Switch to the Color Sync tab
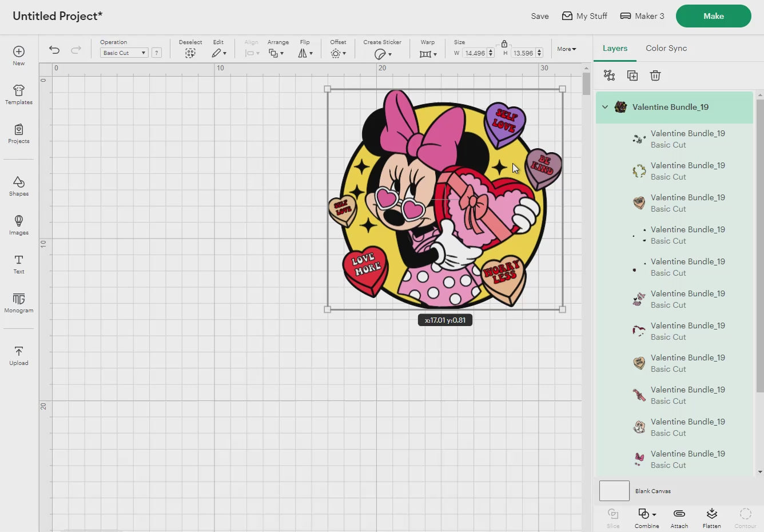 [666, 48]
